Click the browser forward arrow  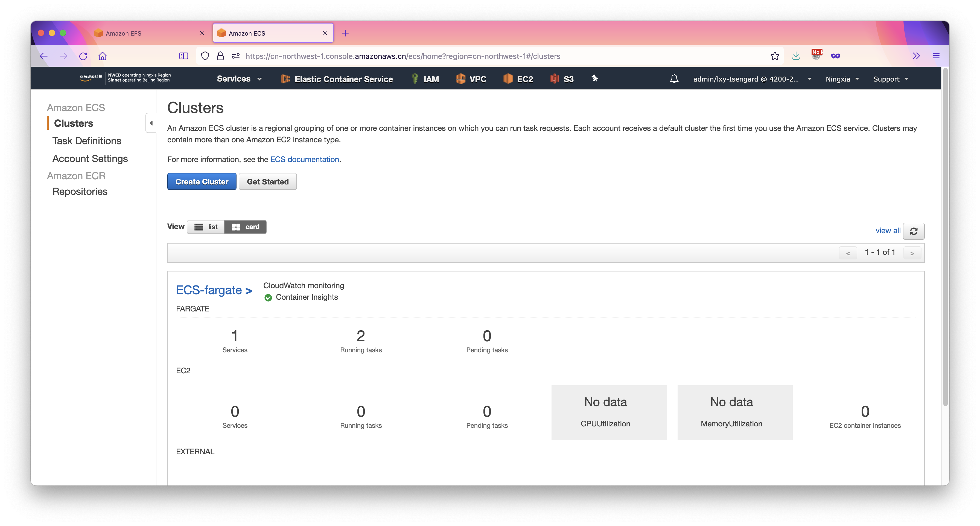[63, 56]
